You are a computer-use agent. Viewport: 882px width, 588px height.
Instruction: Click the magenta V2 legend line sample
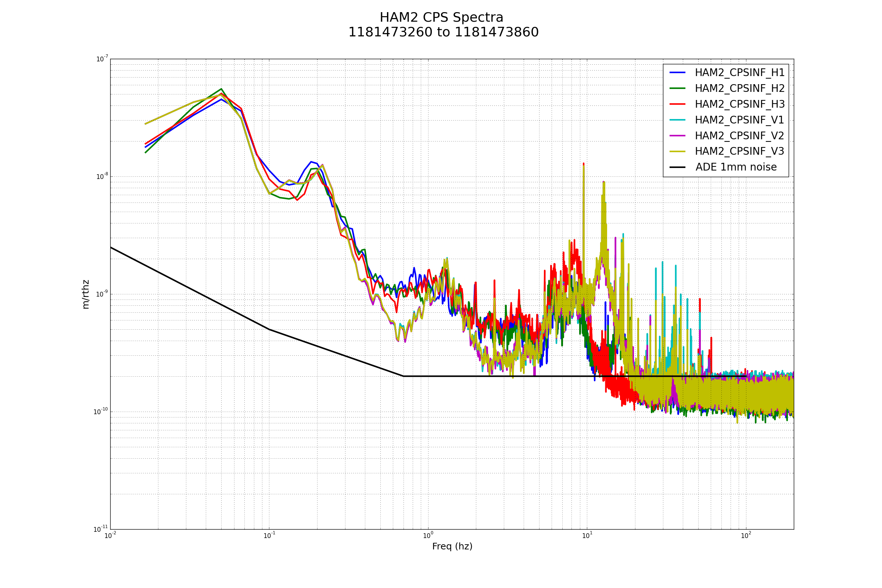click(678, 136)
